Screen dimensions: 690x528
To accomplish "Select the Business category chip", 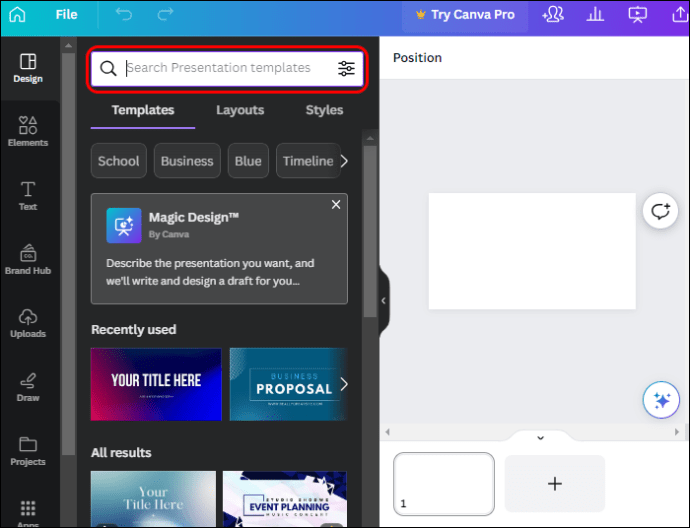I will point(187,161).
